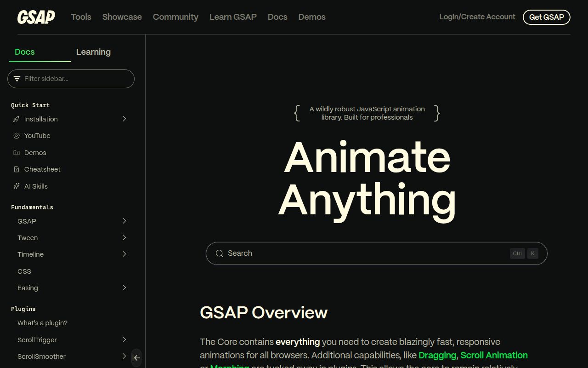The height and width of the screenshot is (368, 588).
Task: Expand the Easing chevron
Action: [x=124, y=287]
